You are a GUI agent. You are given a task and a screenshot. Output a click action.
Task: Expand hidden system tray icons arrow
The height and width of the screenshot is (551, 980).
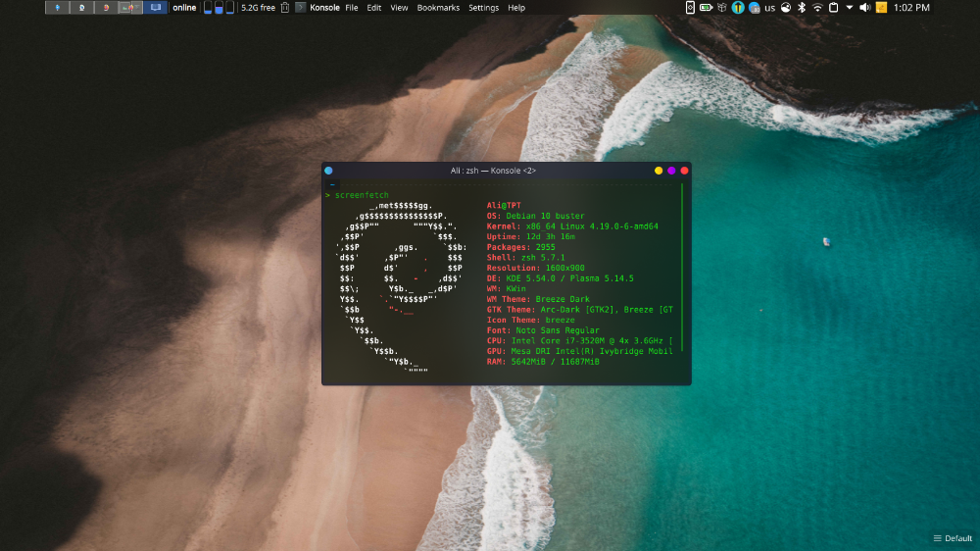point(849,8)
